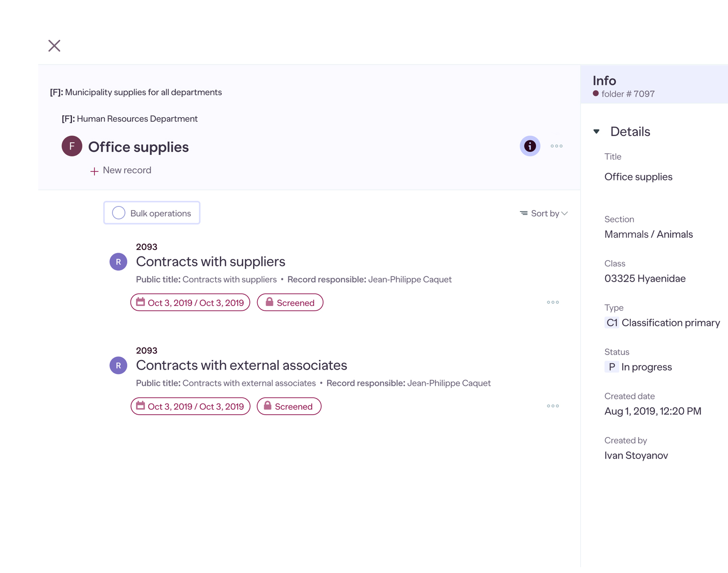Click the C1 Classification primary type badge
The width and height of the screenshot is (728, 573).
(612, 322)
